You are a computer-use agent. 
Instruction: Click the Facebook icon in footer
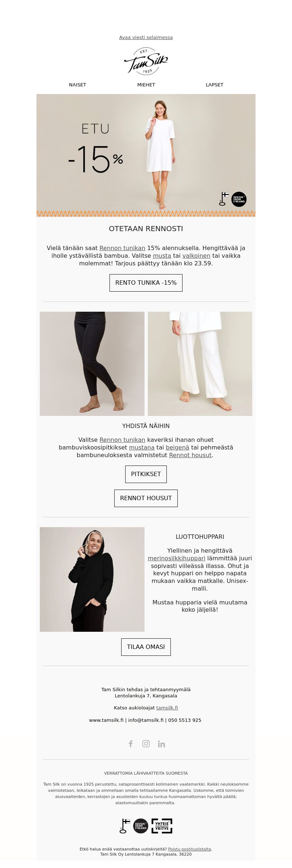click(x=131, y=744)
